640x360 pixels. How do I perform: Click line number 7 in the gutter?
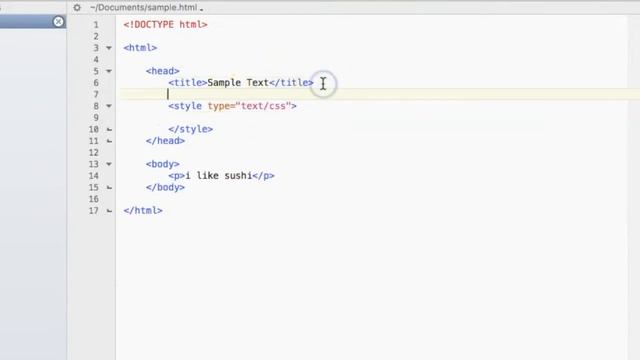coord(96,95)
